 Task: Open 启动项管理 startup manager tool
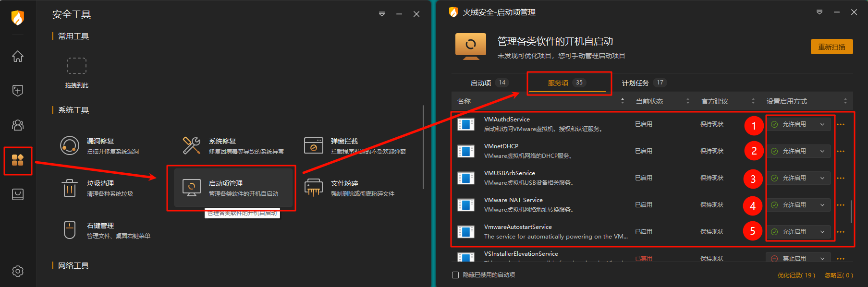coord(233,188)
